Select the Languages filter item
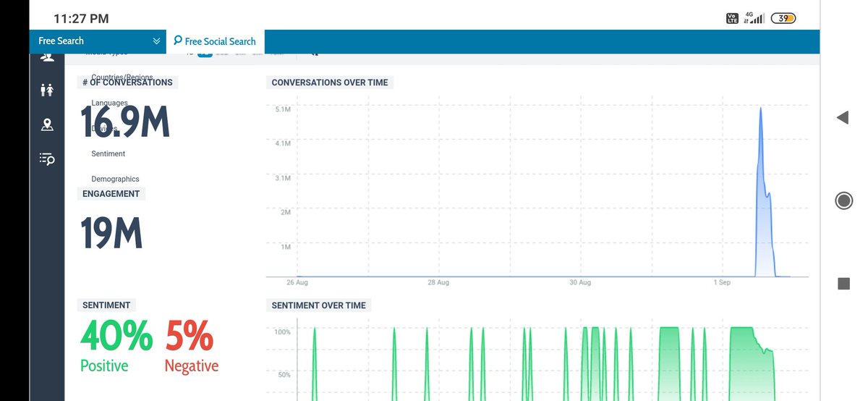 109,103
